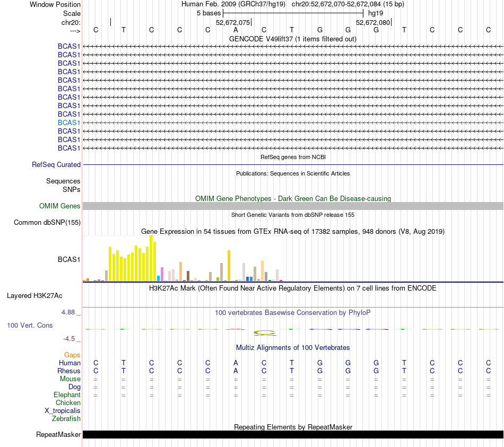This screenshot has width=504, height=447.
Task: Click the 52,672,075 position marker
Action: pyautogui.click(x=233, y=22)
